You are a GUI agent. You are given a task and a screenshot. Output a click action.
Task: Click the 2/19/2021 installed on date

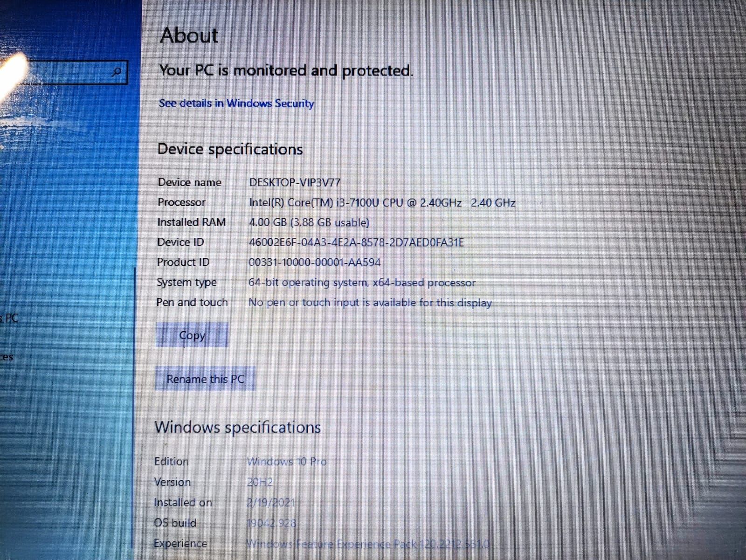271,503
